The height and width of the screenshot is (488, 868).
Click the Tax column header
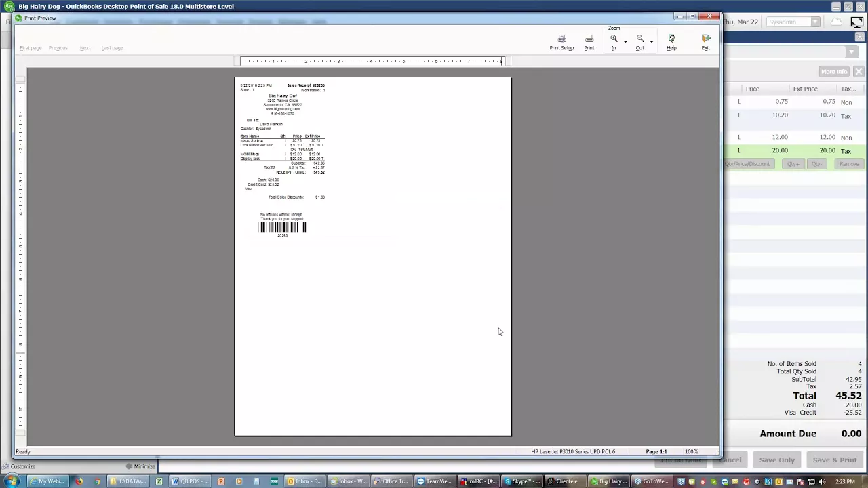click(848, 89)
